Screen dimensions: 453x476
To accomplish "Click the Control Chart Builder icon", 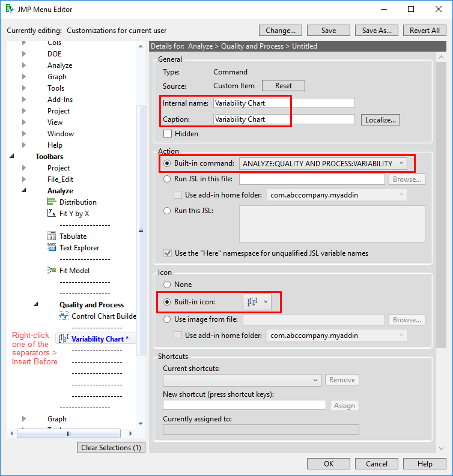I will pyautogui.click(x=64, y=316).
